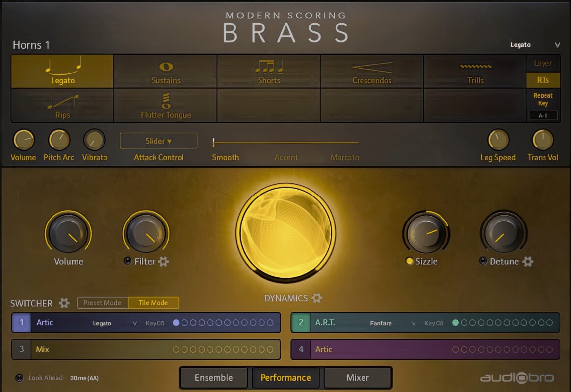The width and height of the screenshot is (571, 392).
Task: Open the Attack Control Slider dropdown
Action: (x=158, y=141)
